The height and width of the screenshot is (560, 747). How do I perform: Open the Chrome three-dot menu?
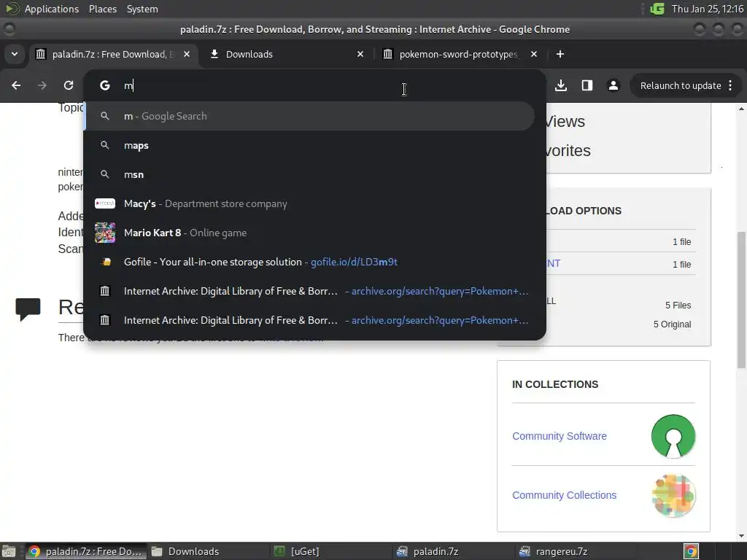point(730,86)
